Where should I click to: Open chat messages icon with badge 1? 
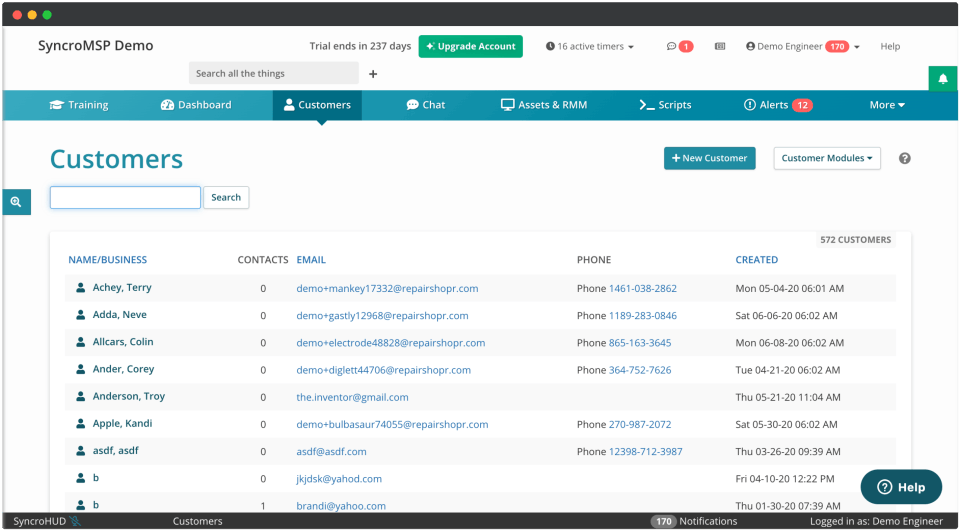pyautogui.click(x=680, y=47)
